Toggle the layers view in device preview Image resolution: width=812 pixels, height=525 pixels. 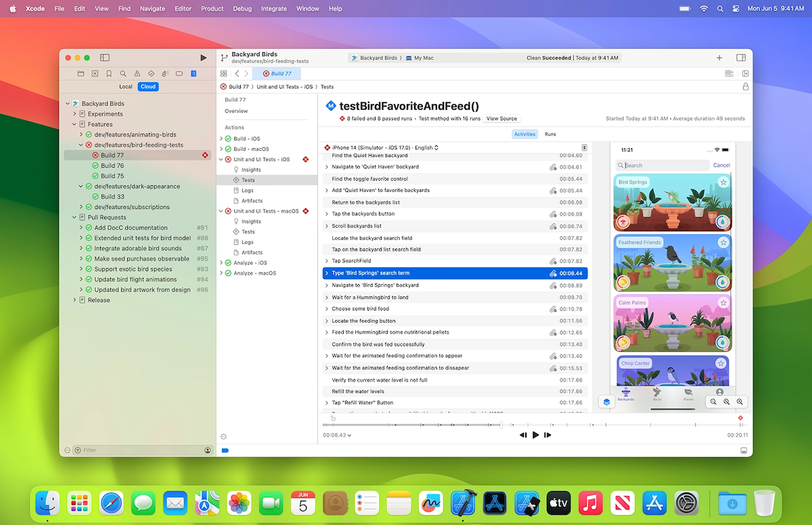point(606,401)
